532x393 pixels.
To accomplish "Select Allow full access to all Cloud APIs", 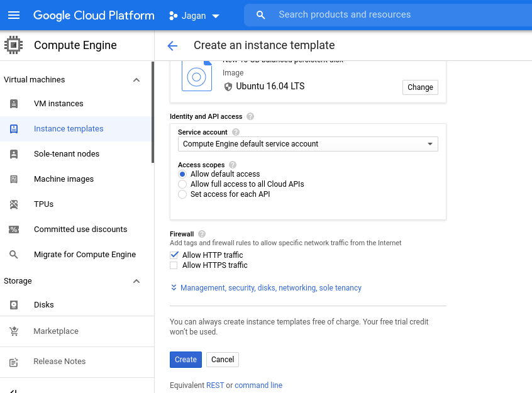I will pos(182,184).
